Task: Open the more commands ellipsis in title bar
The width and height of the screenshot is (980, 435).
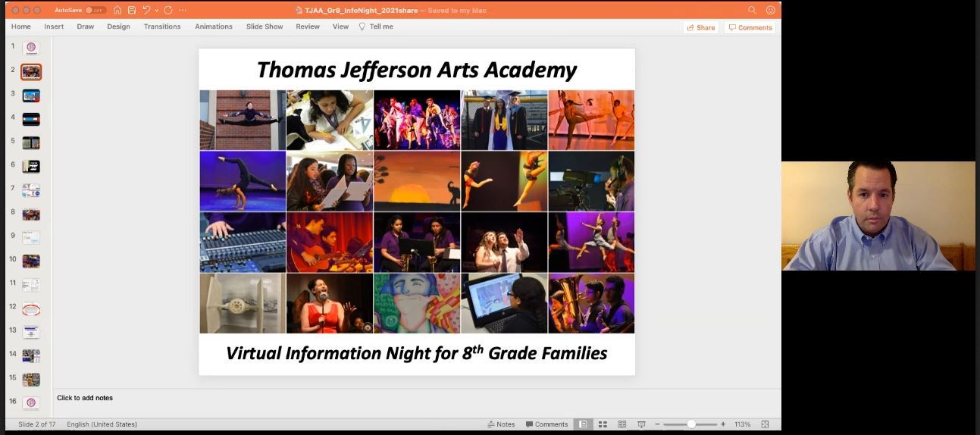Action: coord(183,10)
